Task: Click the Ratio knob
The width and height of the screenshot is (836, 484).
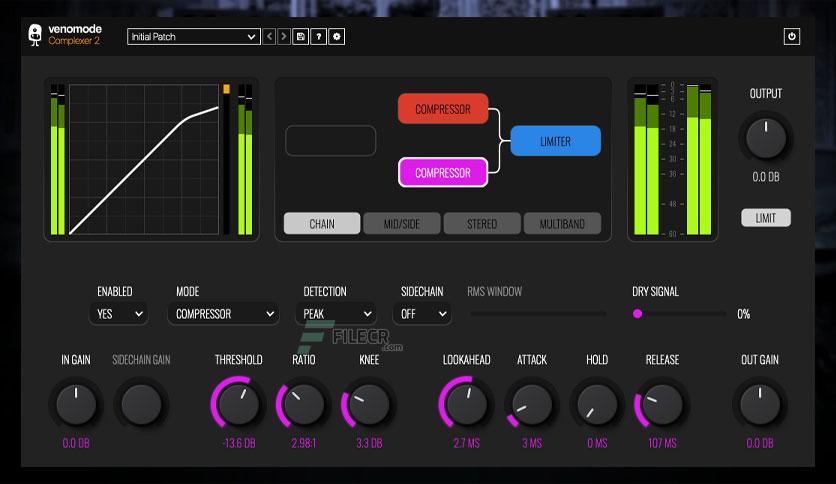Action: pyautogui.click(x=304, y=405)
